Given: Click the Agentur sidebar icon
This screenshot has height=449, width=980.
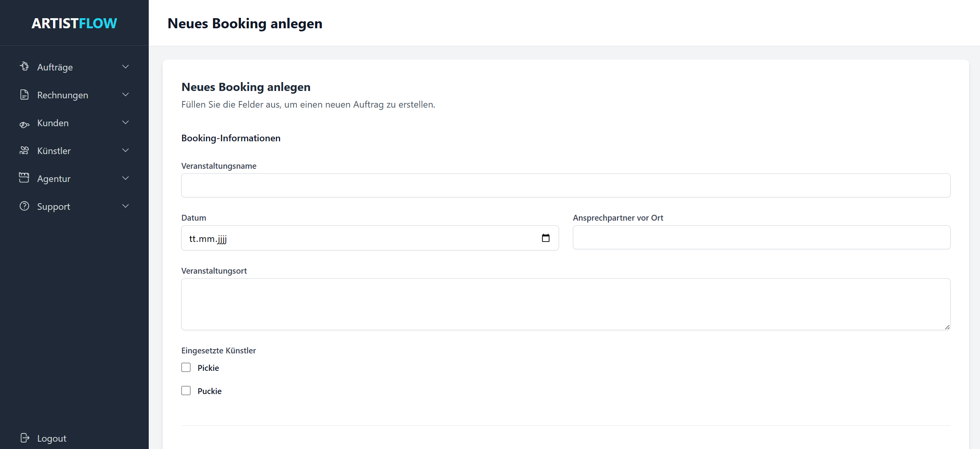Looking at the screenshot, I should tap(24, 178).
